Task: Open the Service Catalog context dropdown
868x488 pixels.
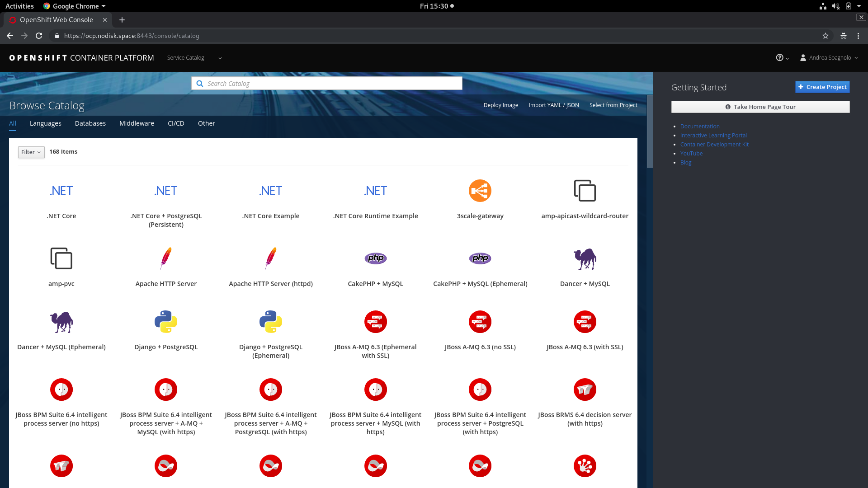Action: coord(194,58)
